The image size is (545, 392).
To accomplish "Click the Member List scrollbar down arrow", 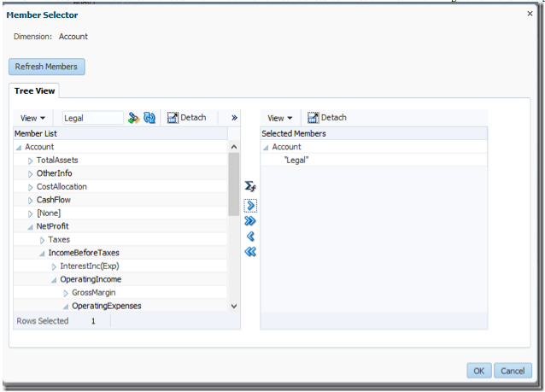I will pos(234,306).
